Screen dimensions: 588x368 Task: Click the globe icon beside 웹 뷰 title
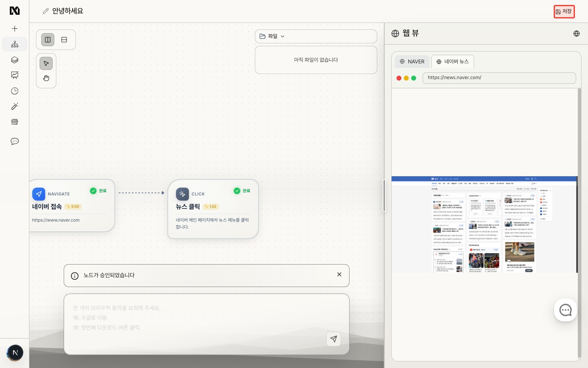pyautogui.click(x=395, y=34)
